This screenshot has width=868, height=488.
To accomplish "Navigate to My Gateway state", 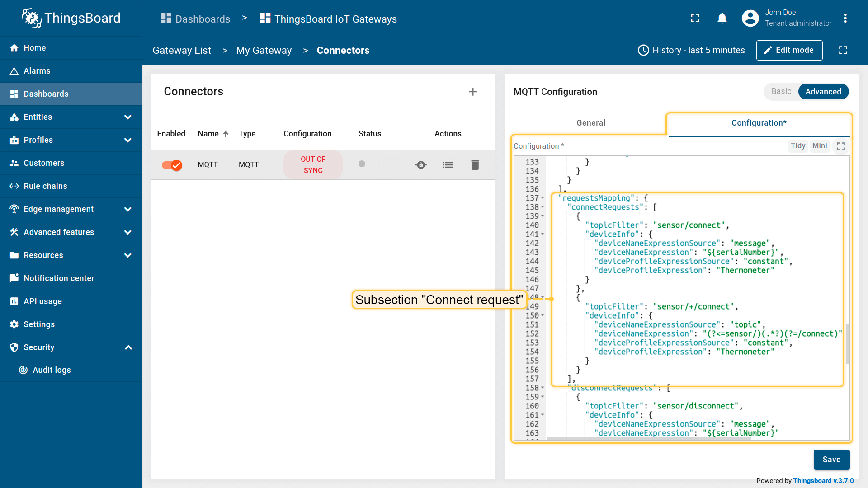I will coord(264,50).
